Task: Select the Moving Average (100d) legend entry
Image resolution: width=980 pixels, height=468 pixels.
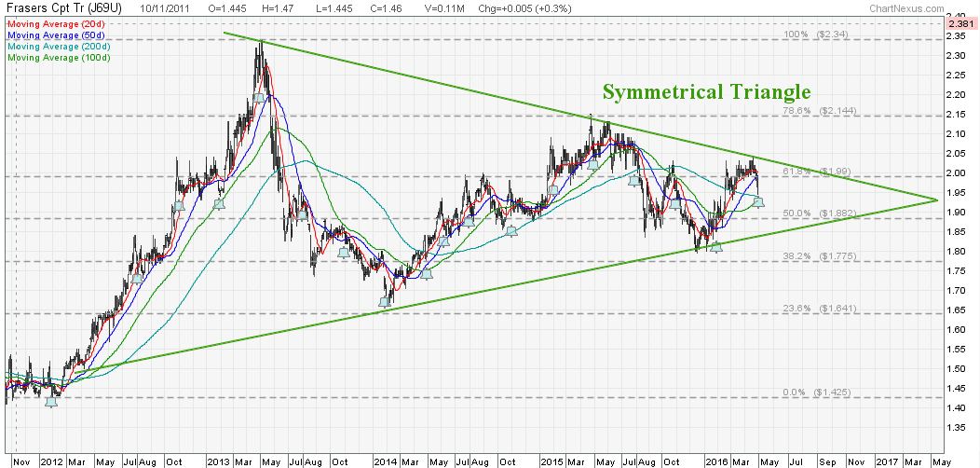Action: point(57,58)
